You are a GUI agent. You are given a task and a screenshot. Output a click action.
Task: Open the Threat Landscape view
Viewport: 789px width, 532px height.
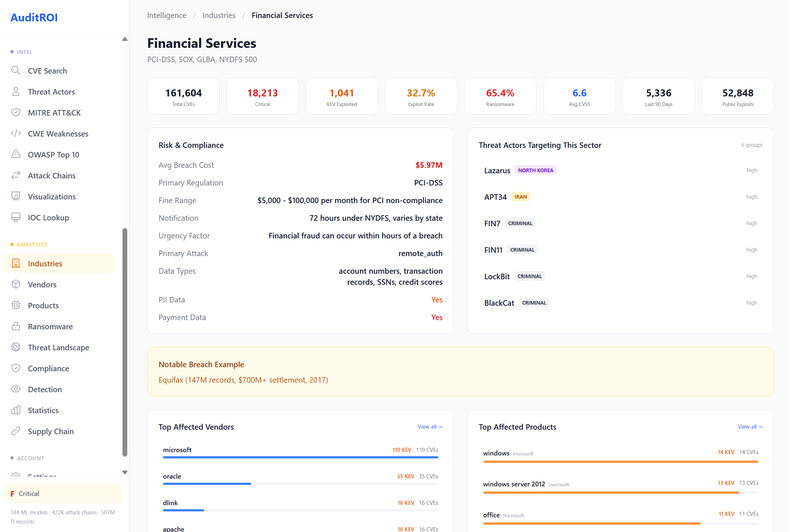pyautogui.click(x=58, y=347)
